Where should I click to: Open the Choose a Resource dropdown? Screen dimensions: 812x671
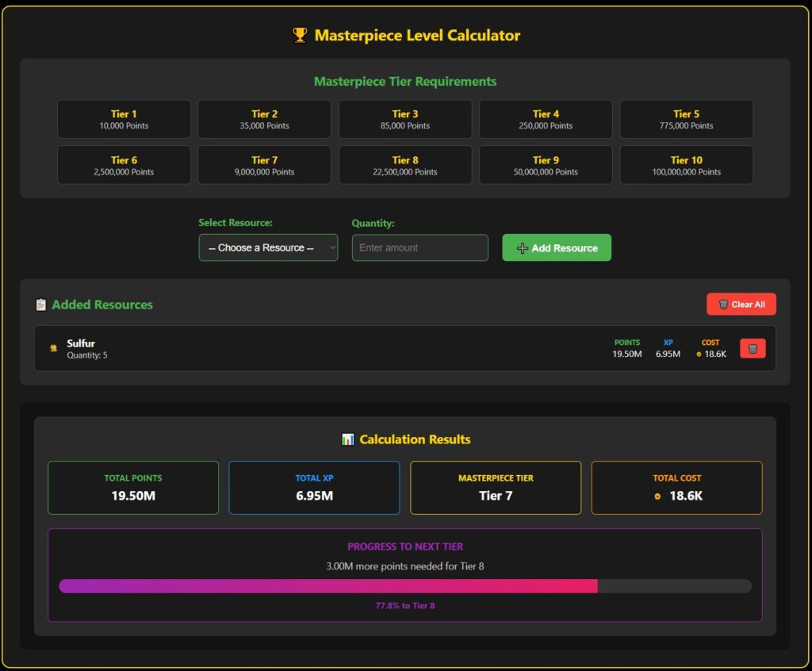[x=268, y=247]
